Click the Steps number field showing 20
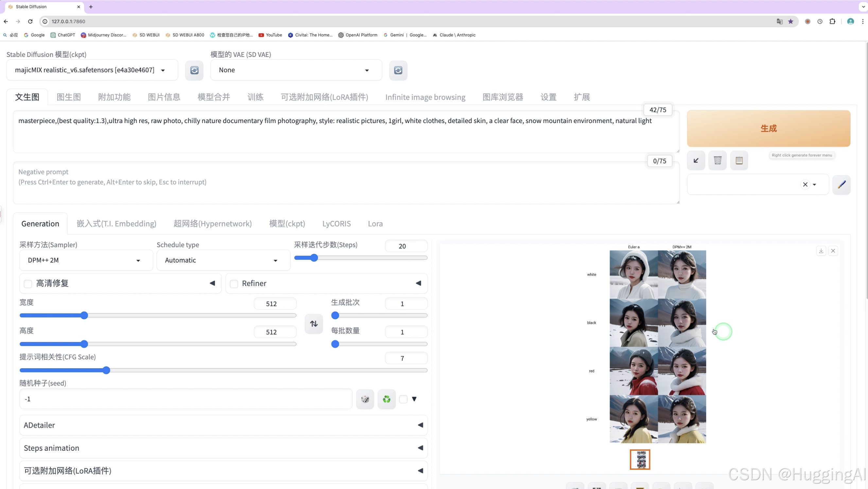Screen dimensions: 868x489 (406, 246)
